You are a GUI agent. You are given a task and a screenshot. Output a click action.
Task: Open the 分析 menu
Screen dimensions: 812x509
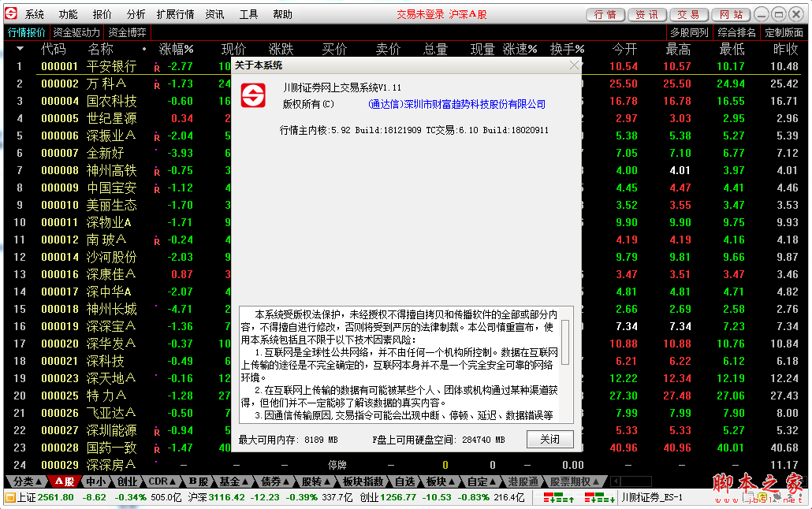coord(136,14)
